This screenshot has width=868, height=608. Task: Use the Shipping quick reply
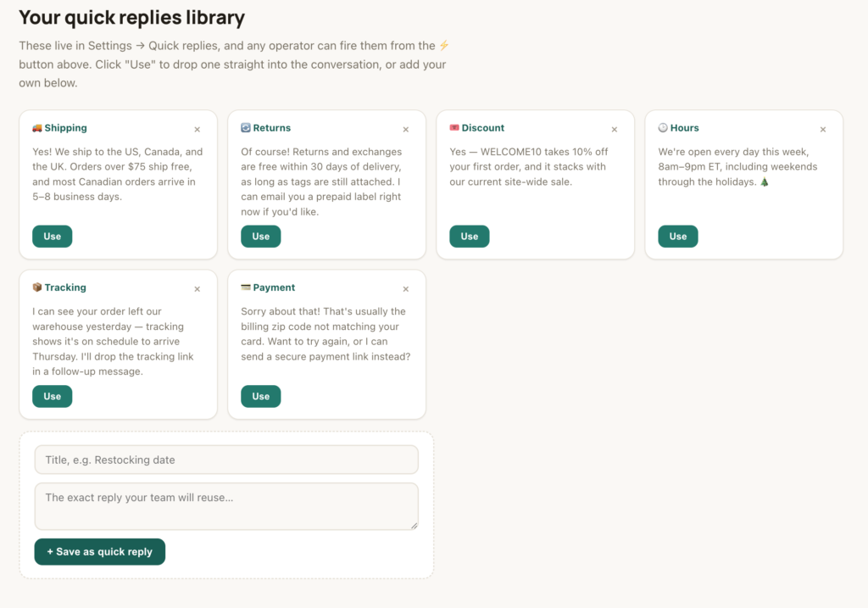pyautogui.click(x=52, y=237)
